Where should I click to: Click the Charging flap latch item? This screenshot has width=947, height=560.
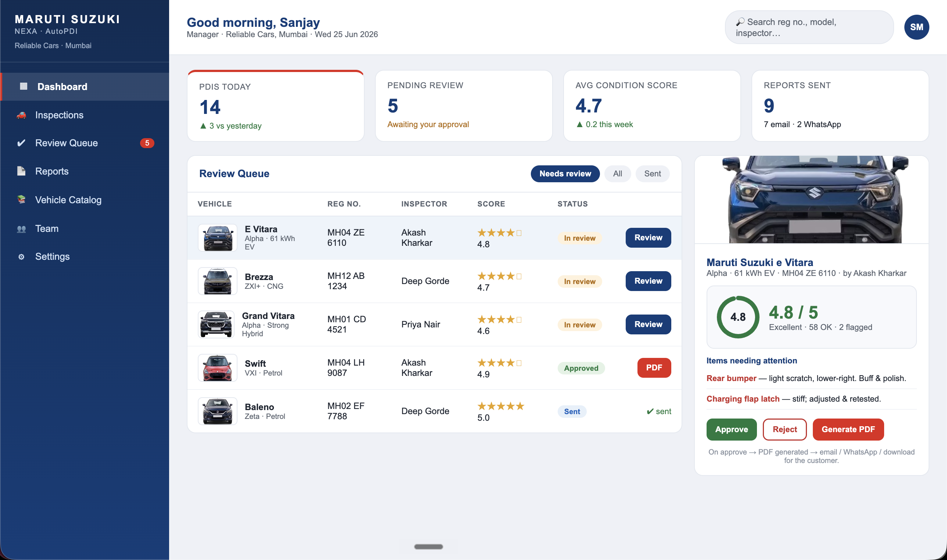811,399
